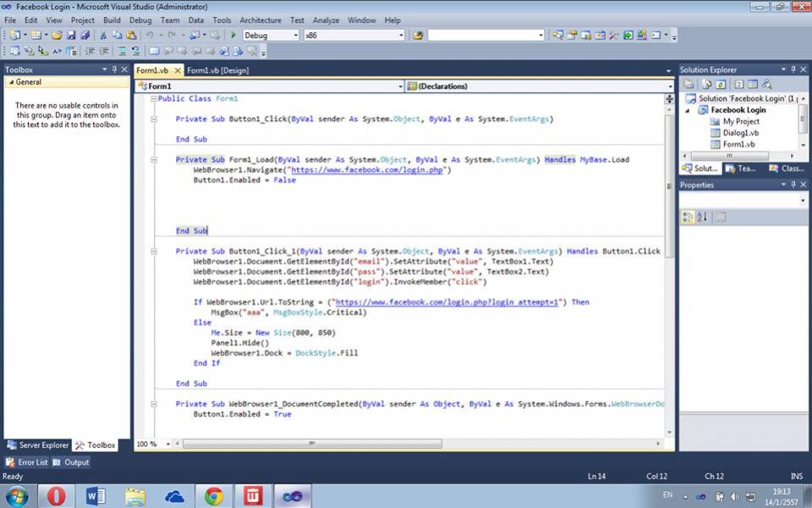
Task: Click the code editor horizontal scrollbar
Action: [312, 444]
